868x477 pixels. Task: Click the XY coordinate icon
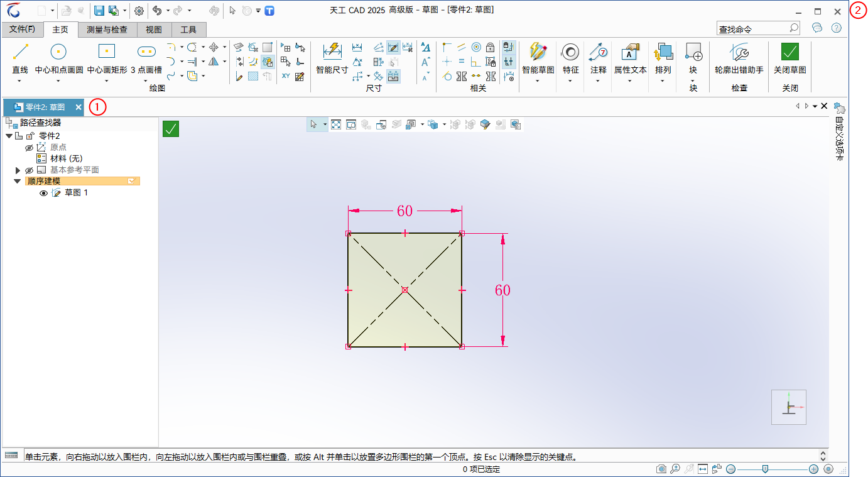[286, 76]
